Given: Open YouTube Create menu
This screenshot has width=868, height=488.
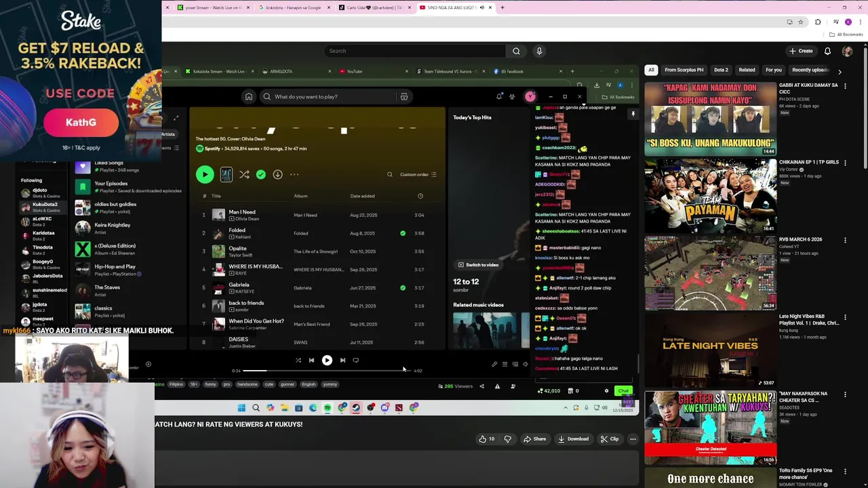Looking at the screenshot, I should pos(801,51).
